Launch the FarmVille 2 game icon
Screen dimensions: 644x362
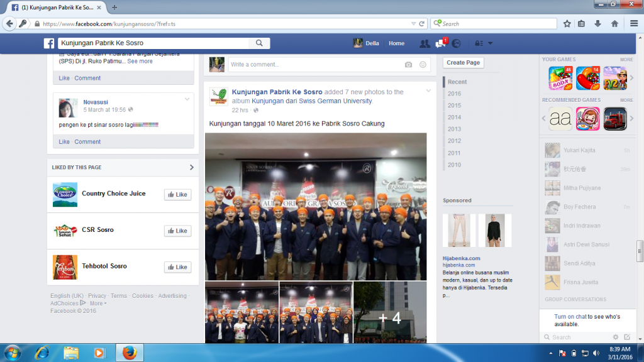click(615, 78)
